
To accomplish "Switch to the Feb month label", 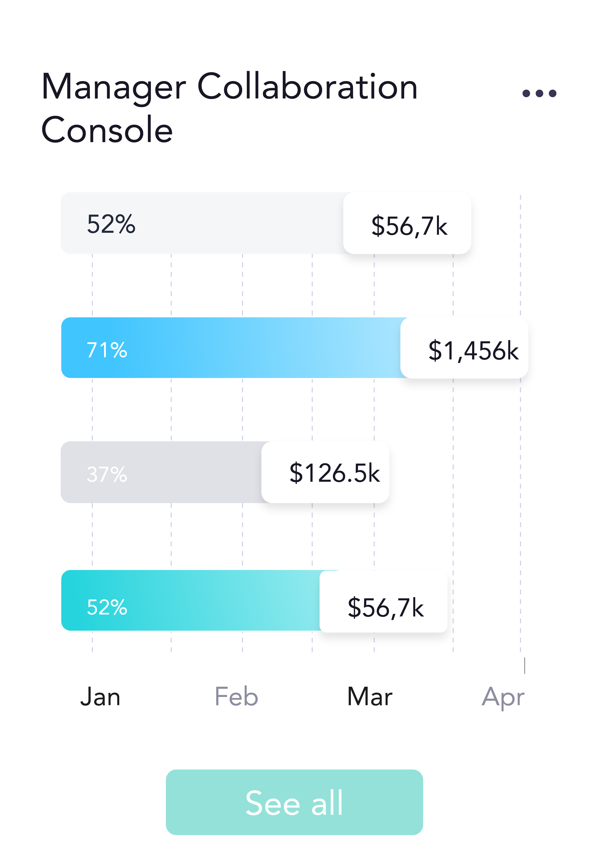I will tap(236, 697).
